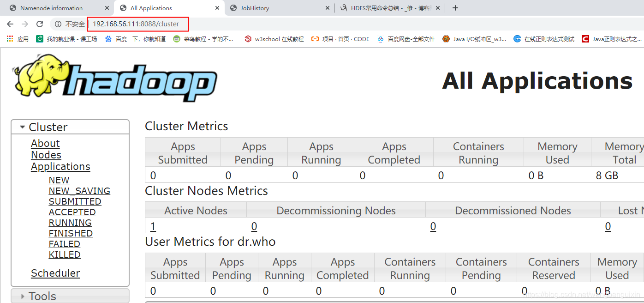The width and height of the screenshot is (644, 303).
Task: Click the User Metrics for dr.who heading
Action: point(210,242)
